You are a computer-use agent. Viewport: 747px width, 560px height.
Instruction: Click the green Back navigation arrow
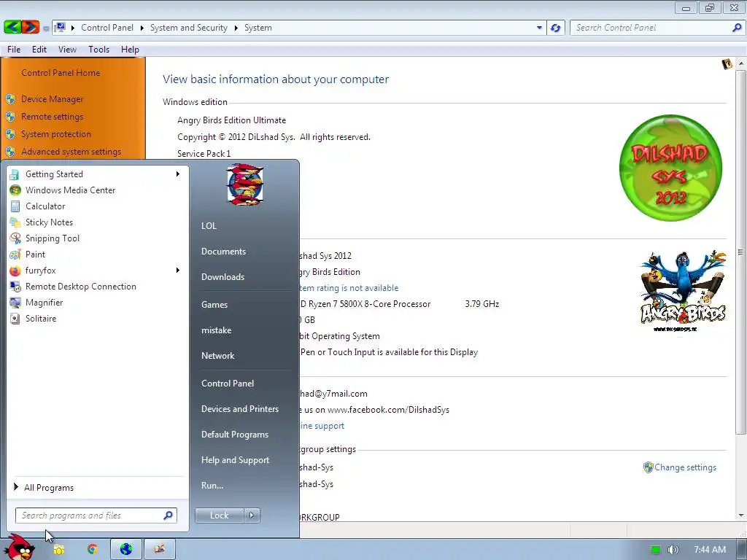[12, 27]
